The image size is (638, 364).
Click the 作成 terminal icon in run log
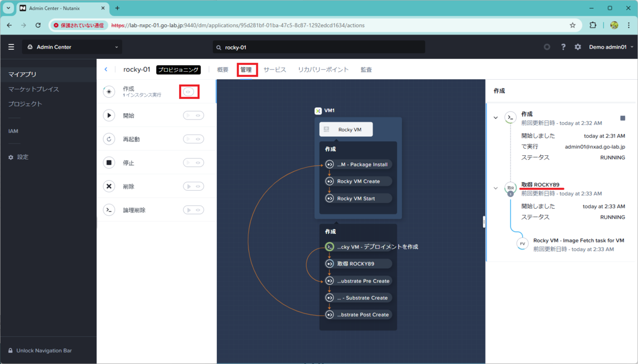(510, 117)
